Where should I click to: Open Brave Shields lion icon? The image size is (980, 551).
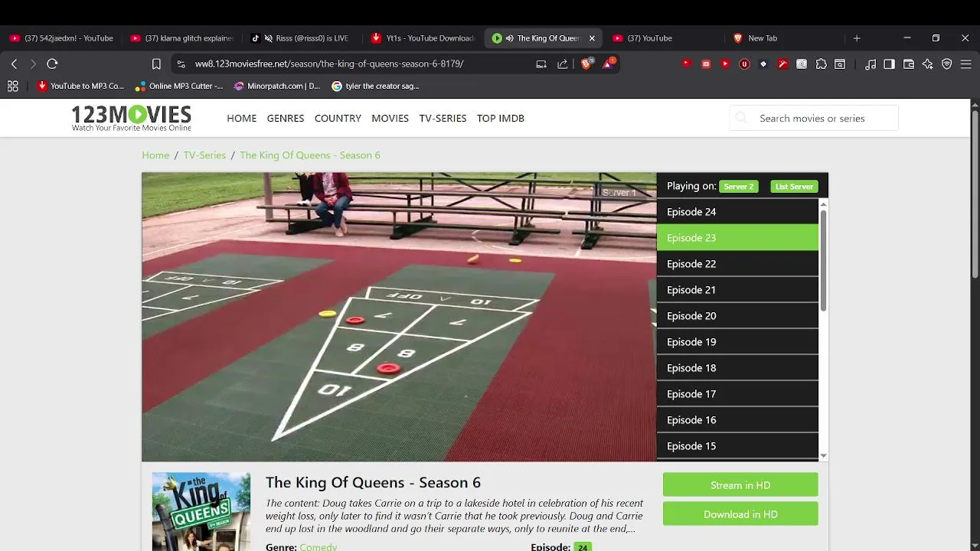(x=586, y=64)
